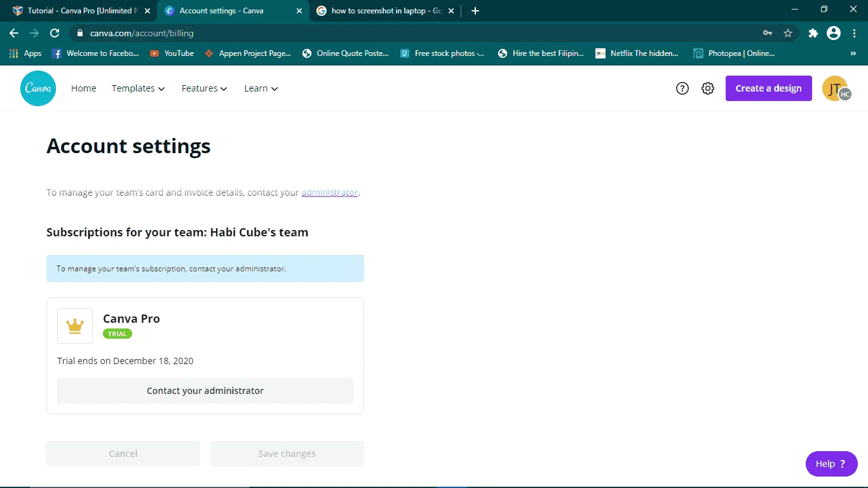This screenshot has height=488, width=868.
Task: Go to Home in the Canva navigation
Action: point(84,88)
